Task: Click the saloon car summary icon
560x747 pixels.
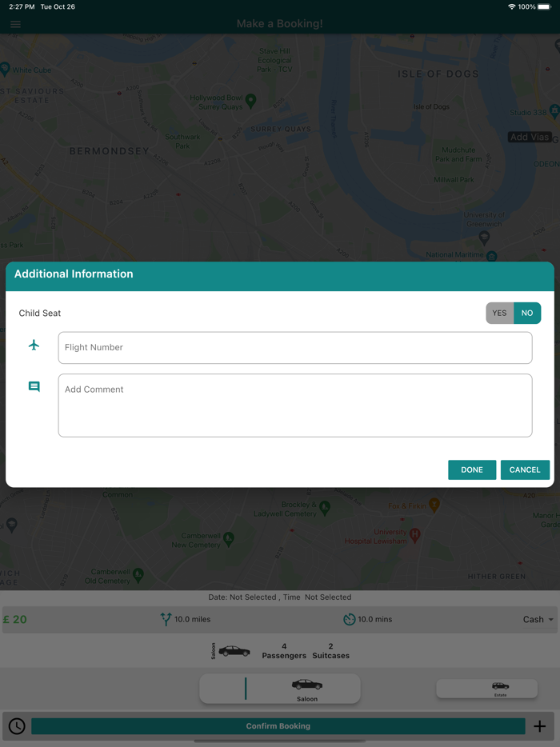Action: click(234, 651)
